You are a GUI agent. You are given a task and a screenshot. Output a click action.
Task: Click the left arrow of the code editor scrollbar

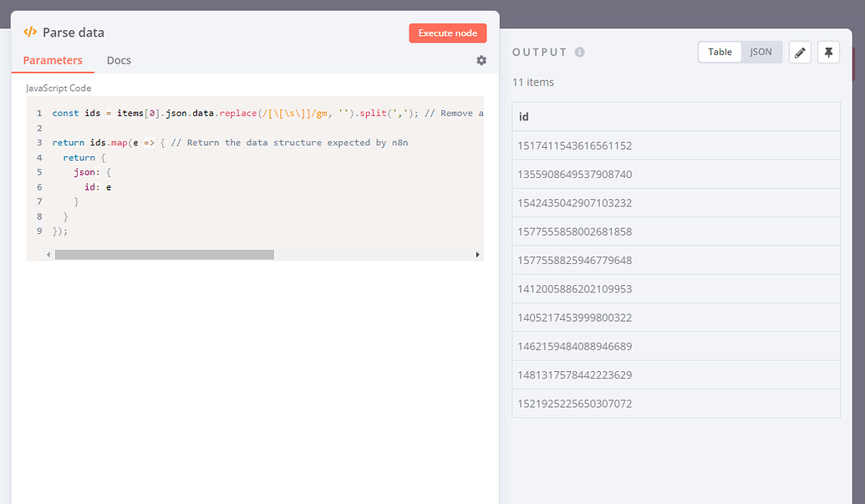pos(48,253)
